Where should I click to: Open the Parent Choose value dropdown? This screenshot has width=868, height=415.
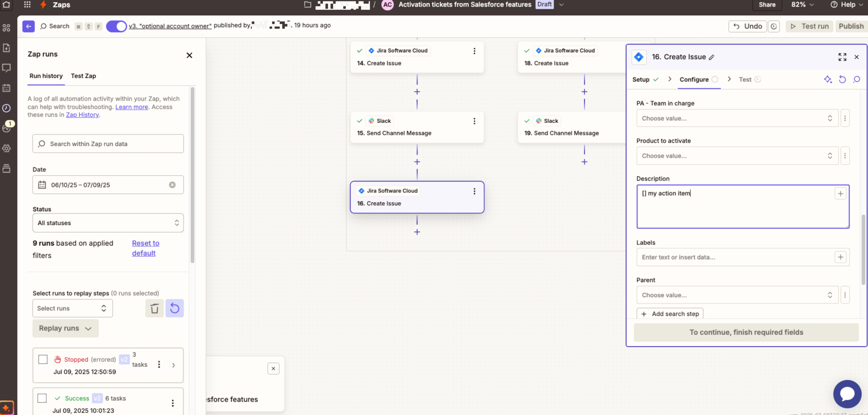[737, 295]
